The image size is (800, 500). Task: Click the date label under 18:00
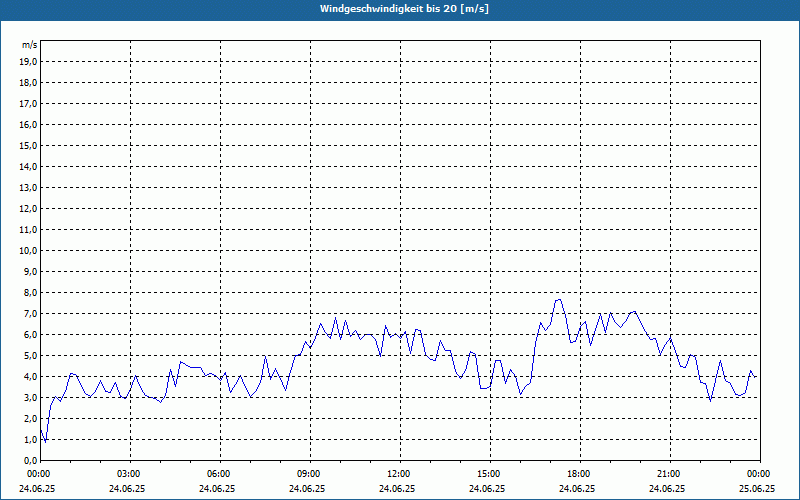point(577,488)
